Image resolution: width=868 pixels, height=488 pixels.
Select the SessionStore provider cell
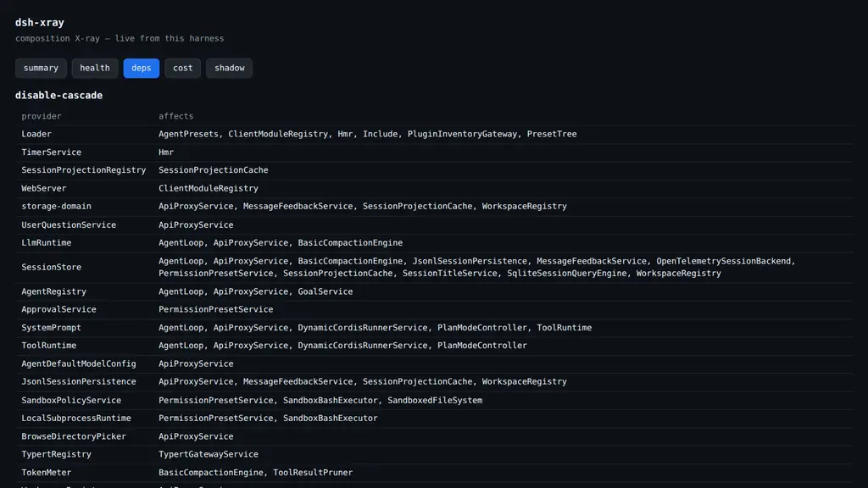point(52,267)
